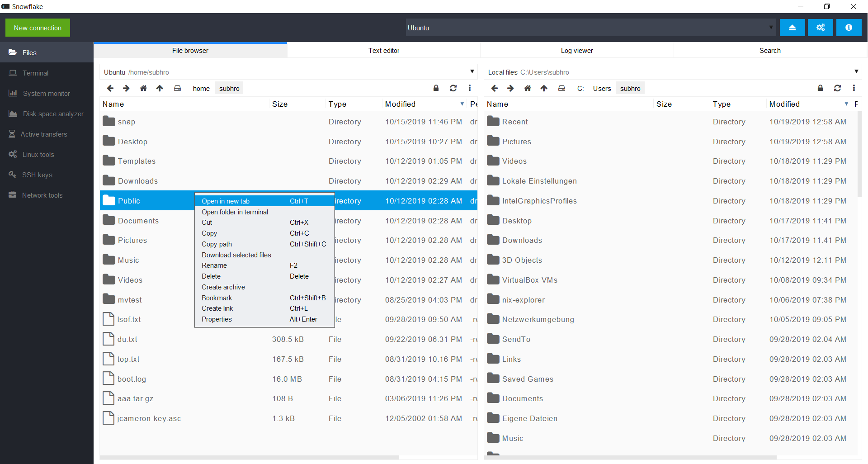The image size is (868, 464).
Task: Open Disk space analyzer in sidebar
Action: click(x=53, y=114)
